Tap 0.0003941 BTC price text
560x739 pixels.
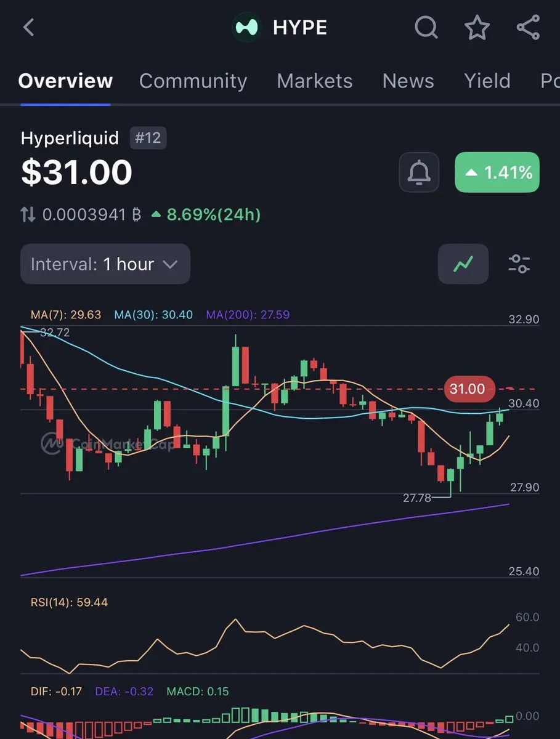click(92, 215)
